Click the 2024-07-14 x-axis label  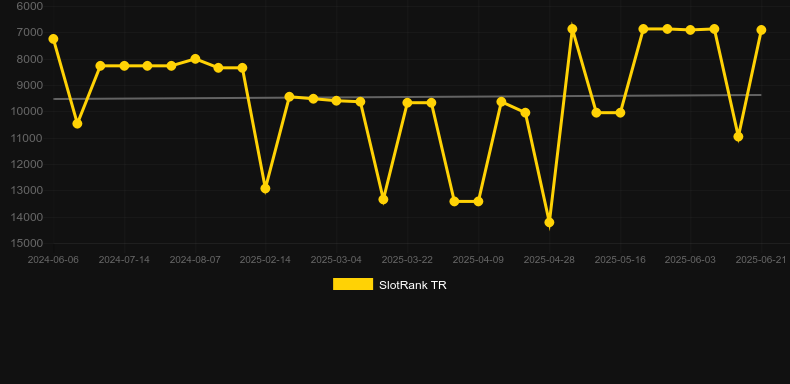124,260
